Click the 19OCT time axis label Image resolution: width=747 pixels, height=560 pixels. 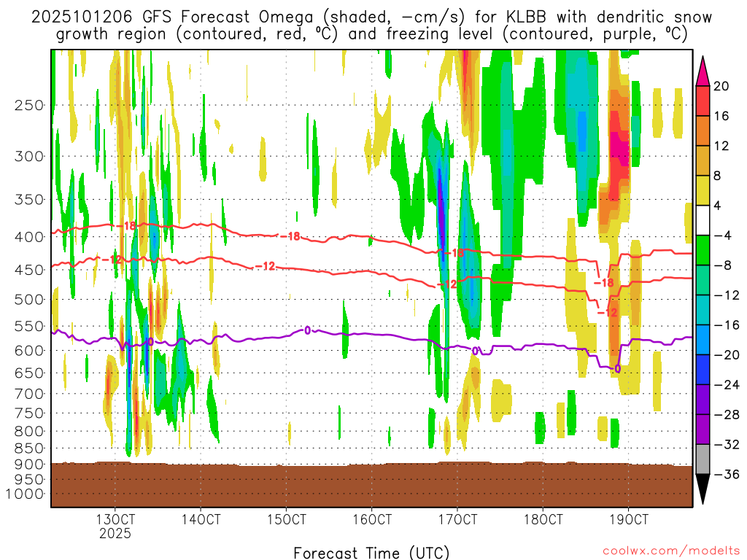click(628, 519)
